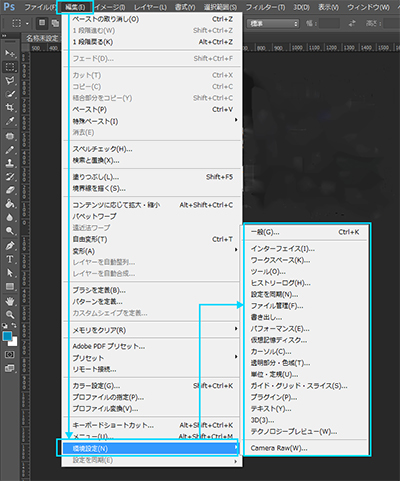Expand 特殊ペースト submenu
The height and width of the screenshot is (481, 400).
(152, 121)
